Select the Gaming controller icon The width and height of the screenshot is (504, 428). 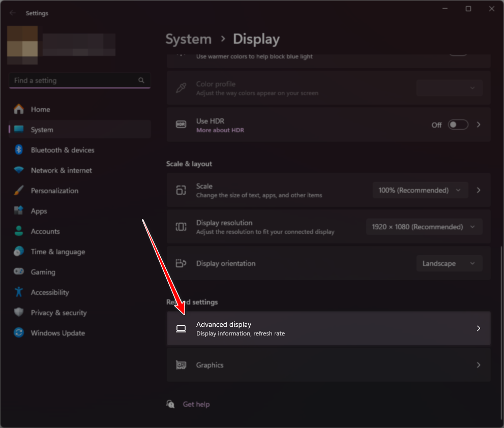pos(19,272)
